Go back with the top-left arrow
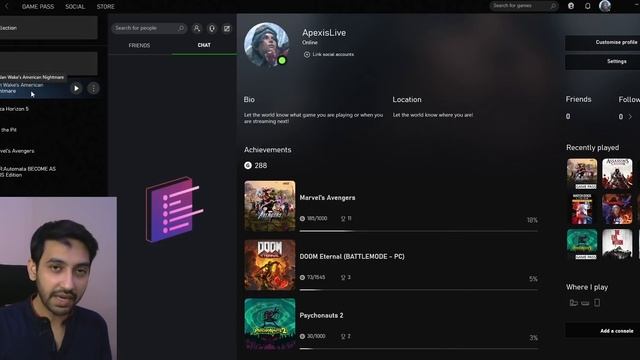The image size is (640, 360). (6, 6)
